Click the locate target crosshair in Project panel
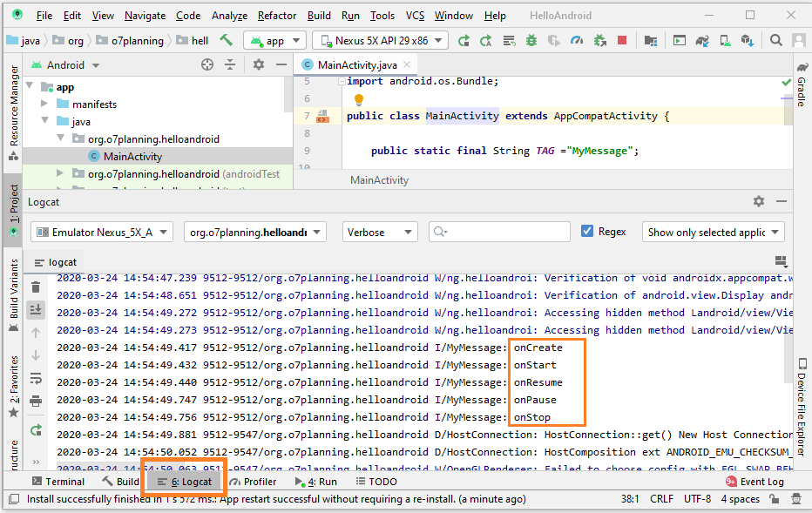This screenshot has width=812, height=513. pos(207,64)
